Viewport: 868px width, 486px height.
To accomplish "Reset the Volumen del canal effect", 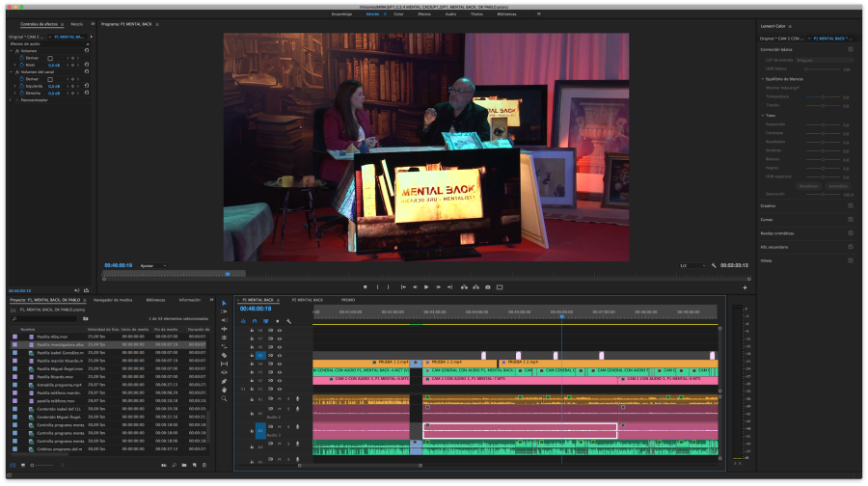I will coord(87,71).
